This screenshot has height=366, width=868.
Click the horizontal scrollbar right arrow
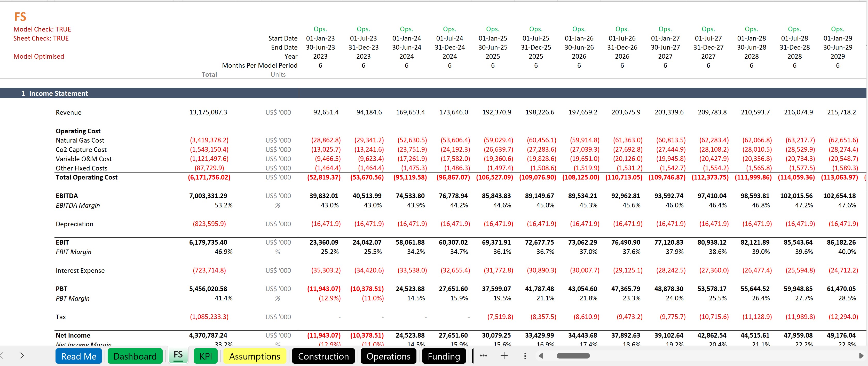[x=861, y=356]
